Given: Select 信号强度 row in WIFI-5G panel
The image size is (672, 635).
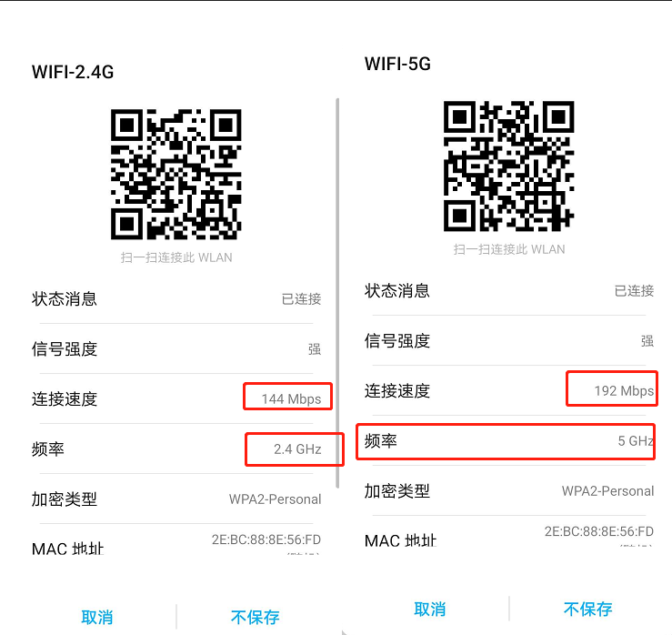Looking at the screenshot, I should click(508, 341).
